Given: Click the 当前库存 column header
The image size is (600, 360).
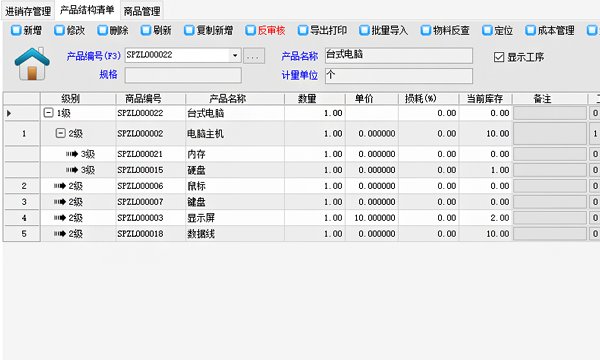Looking at the screenshot, I should [x=486, y=99].
